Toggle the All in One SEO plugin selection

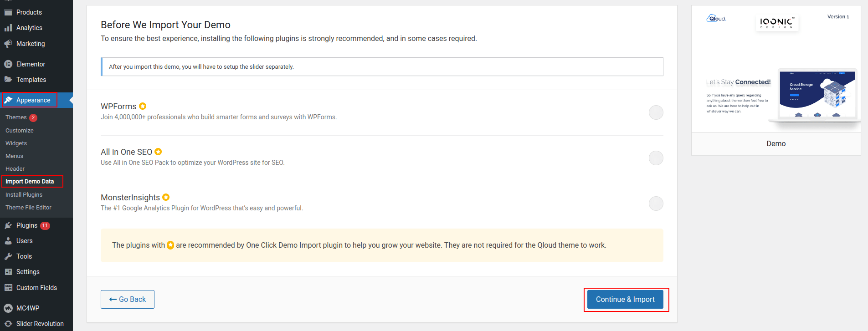[x=656, y=158]
